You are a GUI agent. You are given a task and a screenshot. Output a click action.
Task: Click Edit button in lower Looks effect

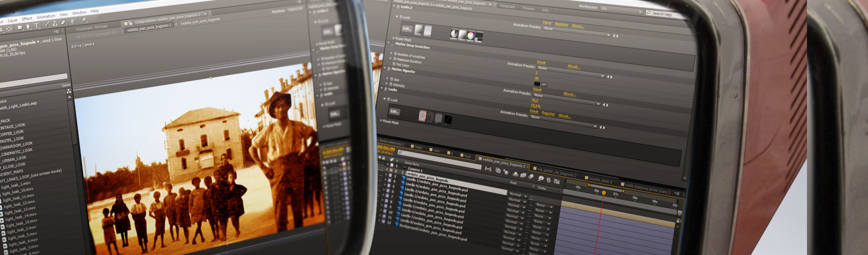coord(394,111)
